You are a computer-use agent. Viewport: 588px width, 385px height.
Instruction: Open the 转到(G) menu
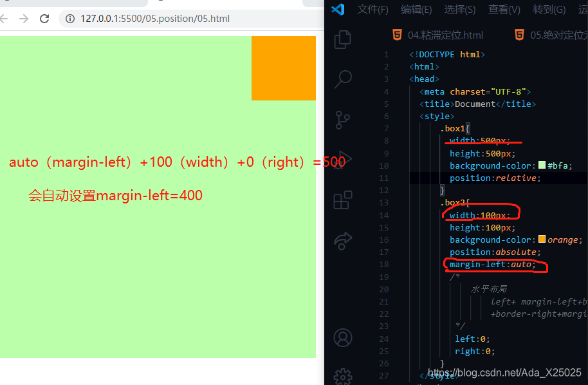click(549, 9)
